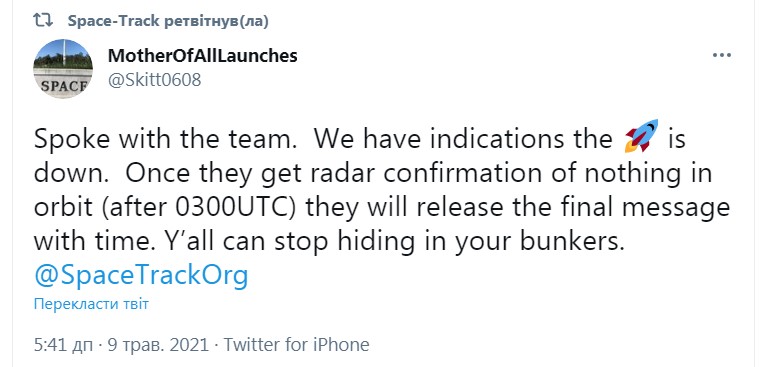This screenshot has height=367, width=761.
Task: Click the 9 трав. 2021 date
Action: point(157,345)
